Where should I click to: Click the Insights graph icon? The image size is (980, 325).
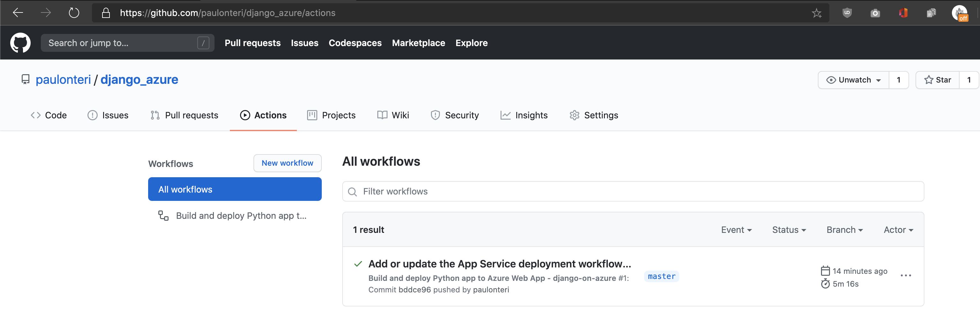click(x=505, y=115)
